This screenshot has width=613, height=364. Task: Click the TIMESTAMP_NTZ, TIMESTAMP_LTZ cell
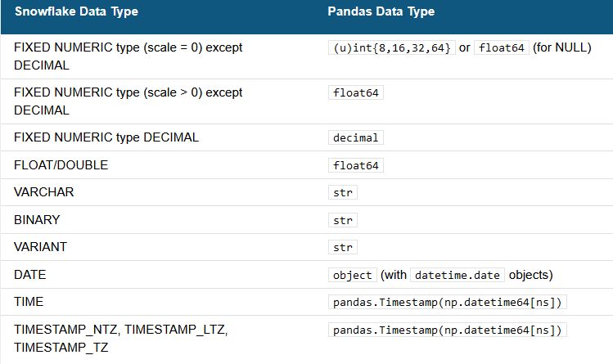[120, 330]
